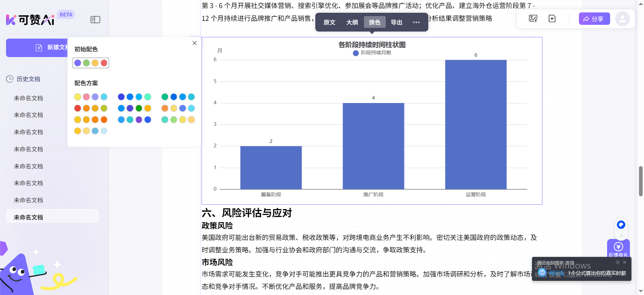Apply the red-orange-amber-olive palette

click(91, 108)
